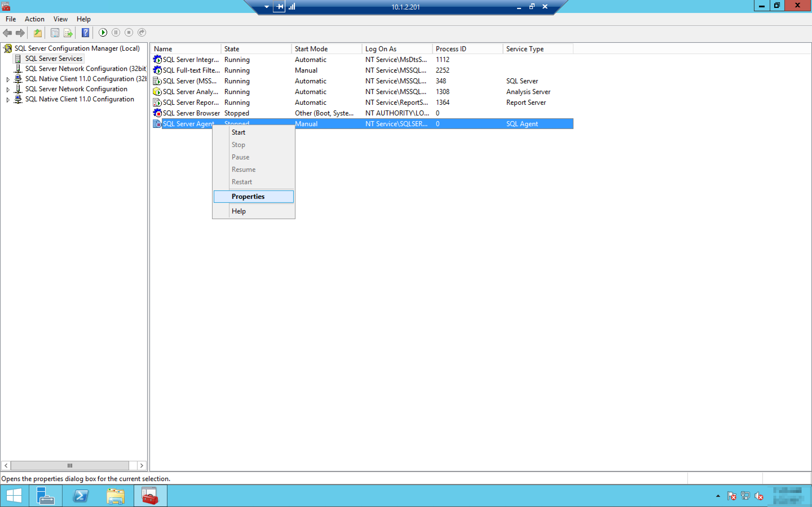Open PowerShell from the taskbar
Viewport: 812px width, 507px height.
[x=81, y=496]
